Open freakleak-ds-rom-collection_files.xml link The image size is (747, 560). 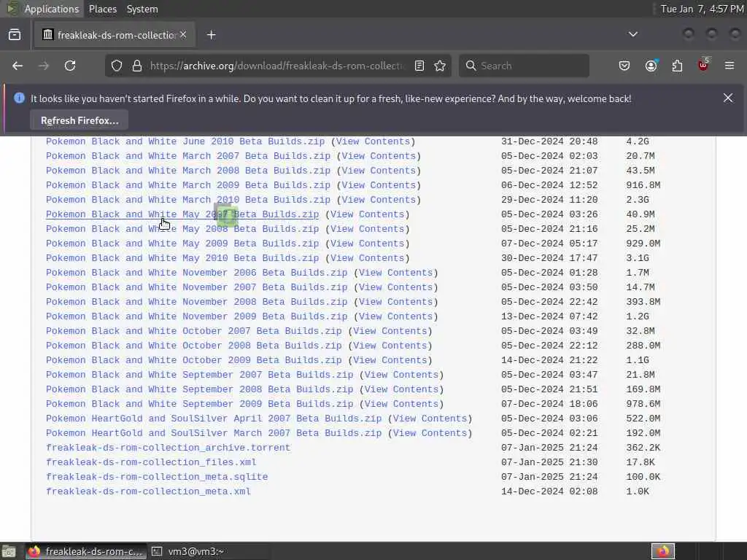[x=151, y=462]
